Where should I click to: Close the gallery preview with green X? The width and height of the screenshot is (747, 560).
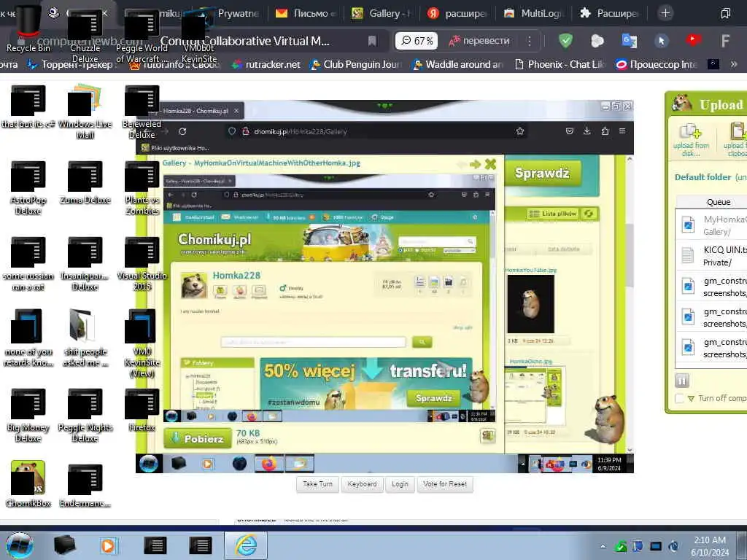pos(490,164)
